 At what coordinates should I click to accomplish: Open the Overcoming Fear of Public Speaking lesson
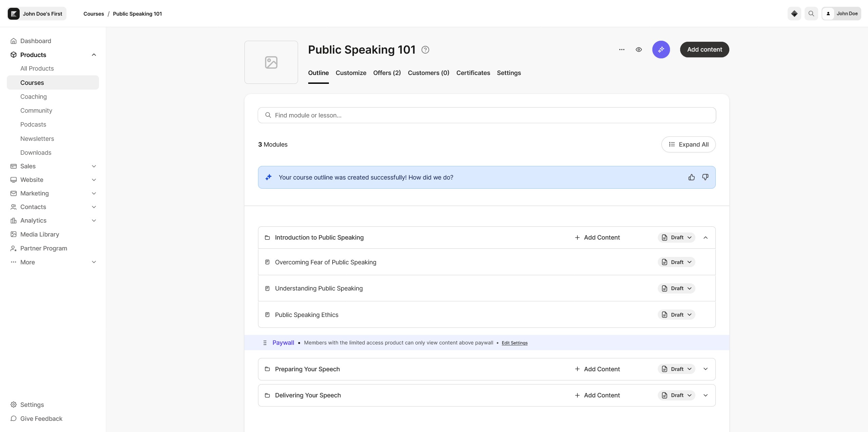325,262
